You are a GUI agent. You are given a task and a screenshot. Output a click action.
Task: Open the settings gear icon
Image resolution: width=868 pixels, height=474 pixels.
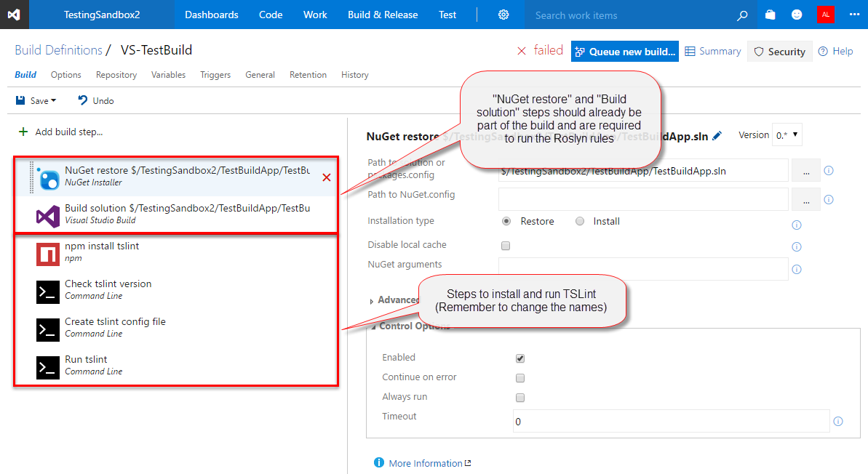(503, 15)
